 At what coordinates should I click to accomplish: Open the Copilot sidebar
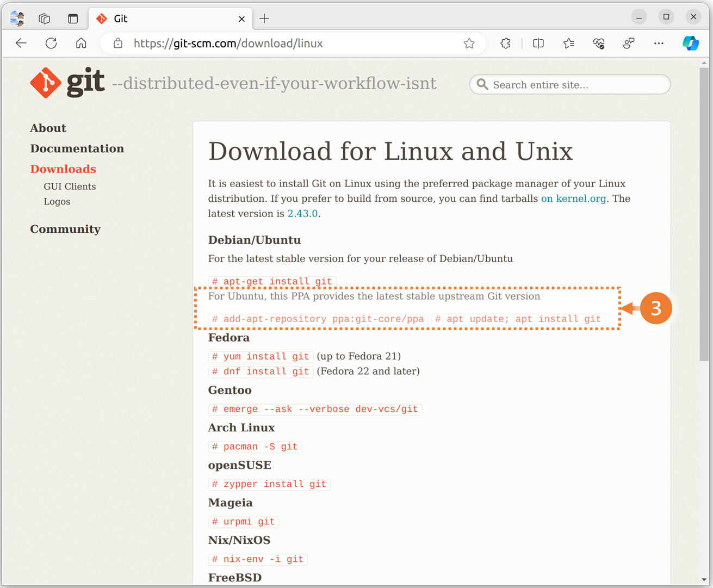click(x=691, y=44)
